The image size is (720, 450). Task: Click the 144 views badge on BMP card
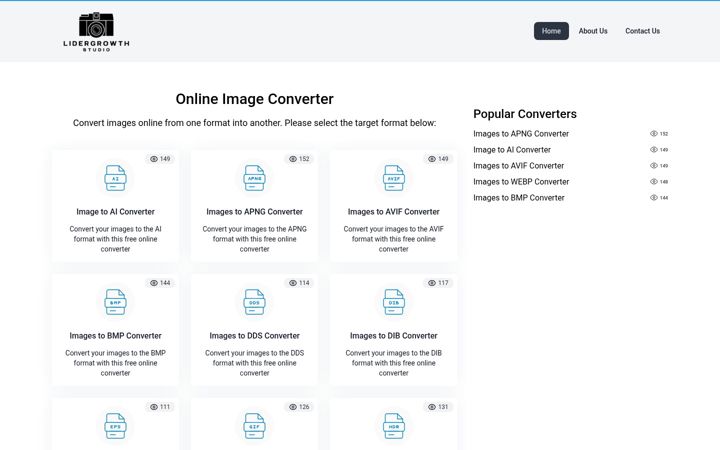click(x=160, y=283)
